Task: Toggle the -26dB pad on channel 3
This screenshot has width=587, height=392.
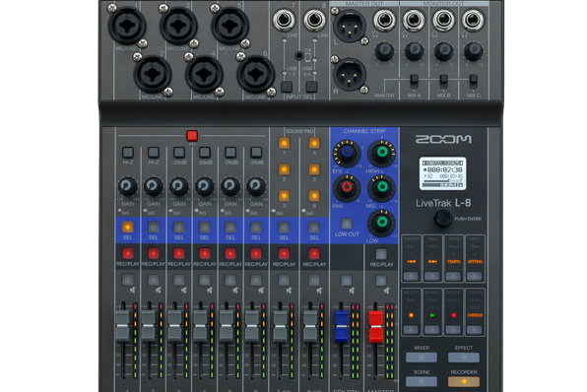Action: (179, 152)
